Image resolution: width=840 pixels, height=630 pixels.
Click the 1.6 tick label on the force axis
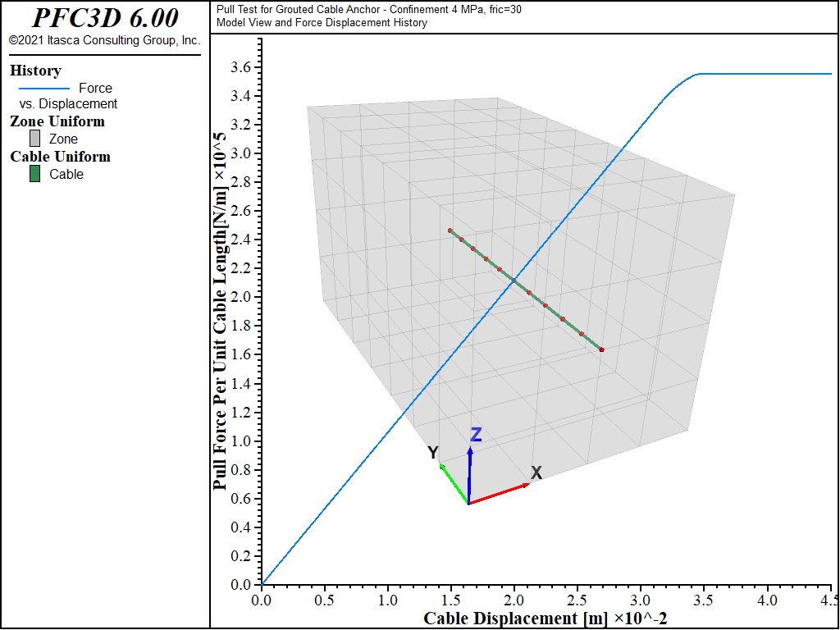242,354
